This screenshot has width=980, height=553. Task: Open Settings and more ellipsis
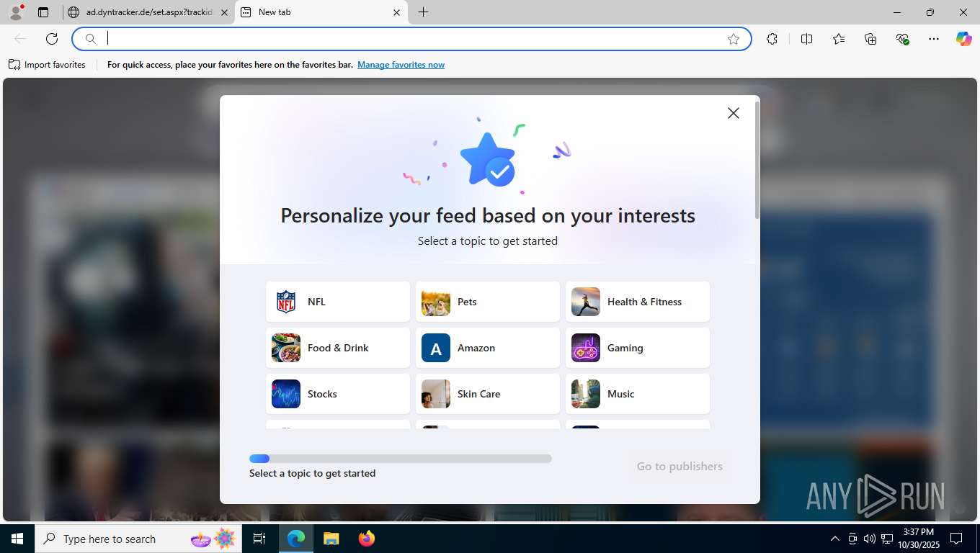coord(934,39)
